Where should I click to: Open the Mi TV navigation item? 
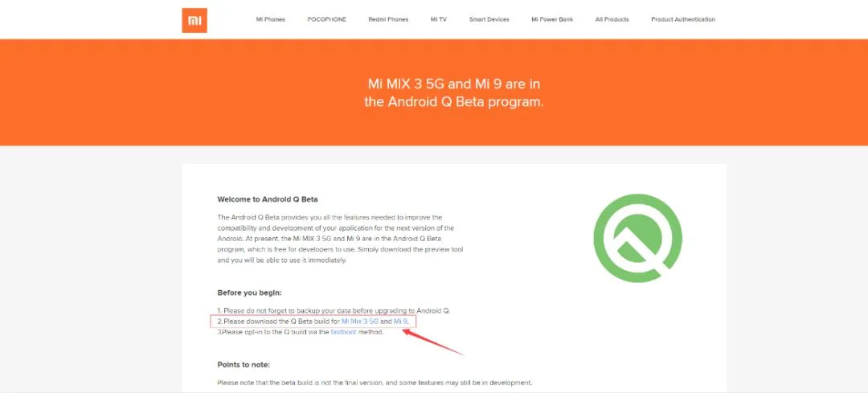(x=439, y=19)
